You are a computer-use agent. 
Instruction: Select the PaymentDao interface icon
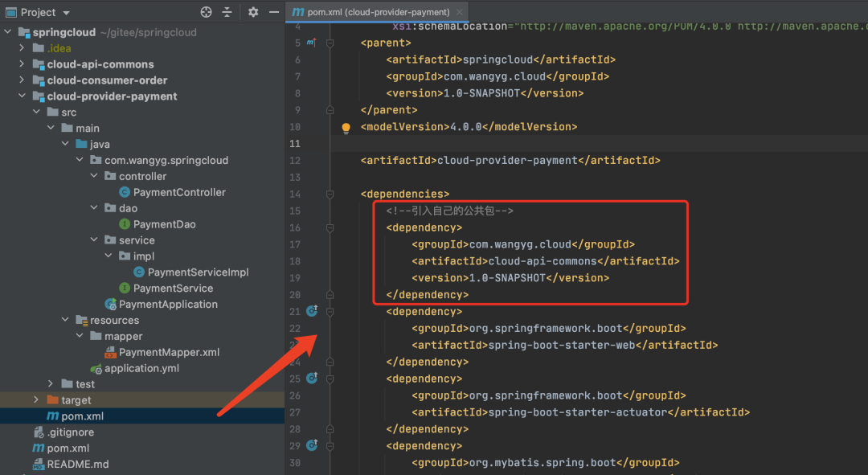pyautogui.click(x=125, y=224)
